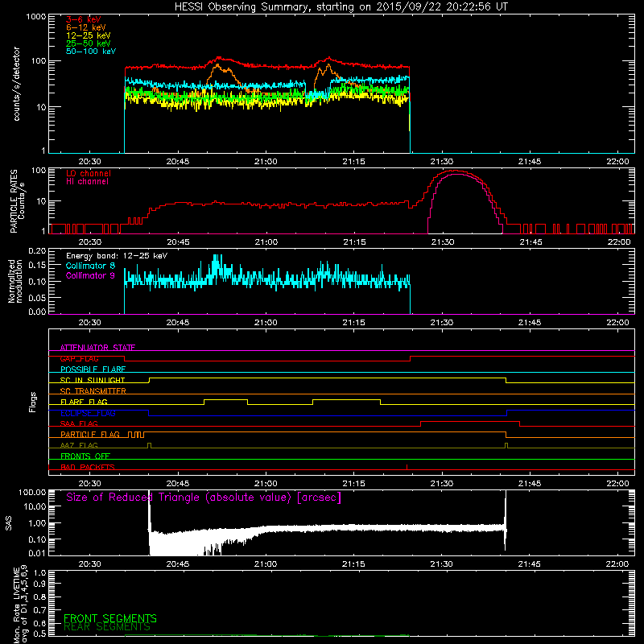
Task: Click the GAP_FLAG label
Action: [x=79, y=358]
